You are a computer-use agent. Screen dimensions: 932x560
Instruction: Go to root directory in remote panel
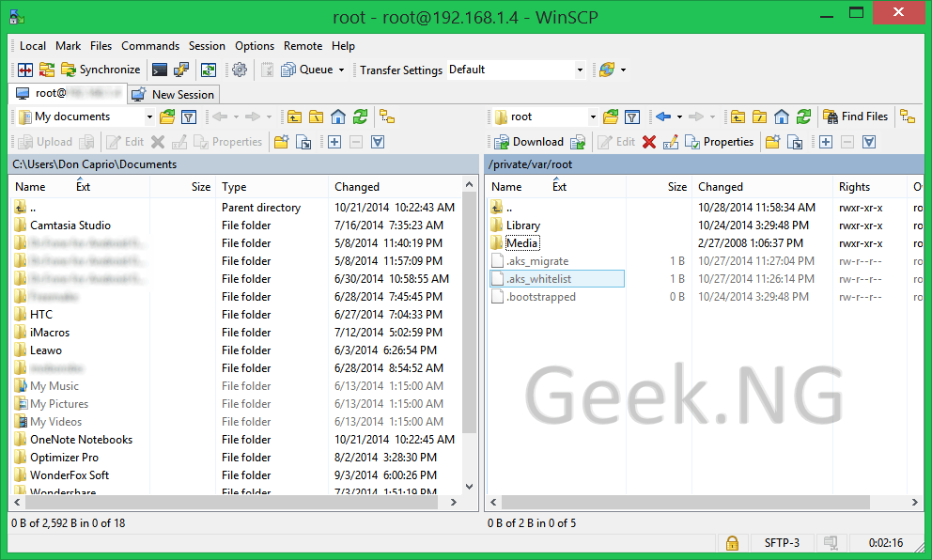coord(760,117)
